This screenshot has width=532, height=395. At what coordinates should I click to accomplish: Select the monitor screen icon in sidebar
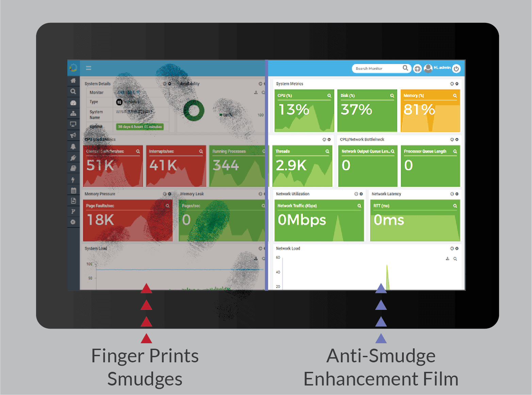click(73, 124)
